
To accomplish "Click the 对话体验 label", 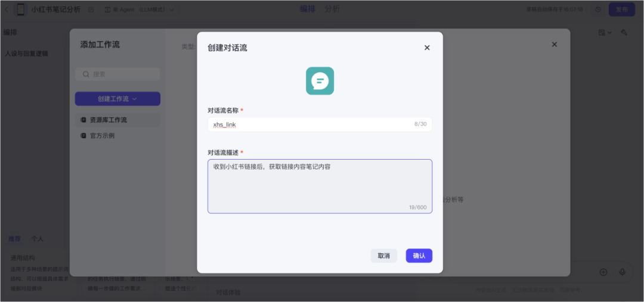I will tap(228, 292).
